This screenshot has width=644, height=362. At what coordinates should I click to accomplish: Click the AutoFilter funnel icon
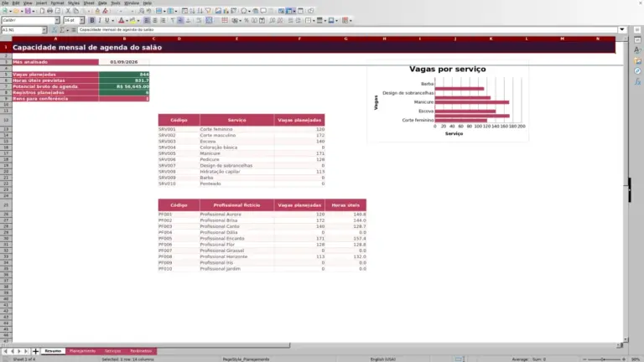[x=208, y=11]
